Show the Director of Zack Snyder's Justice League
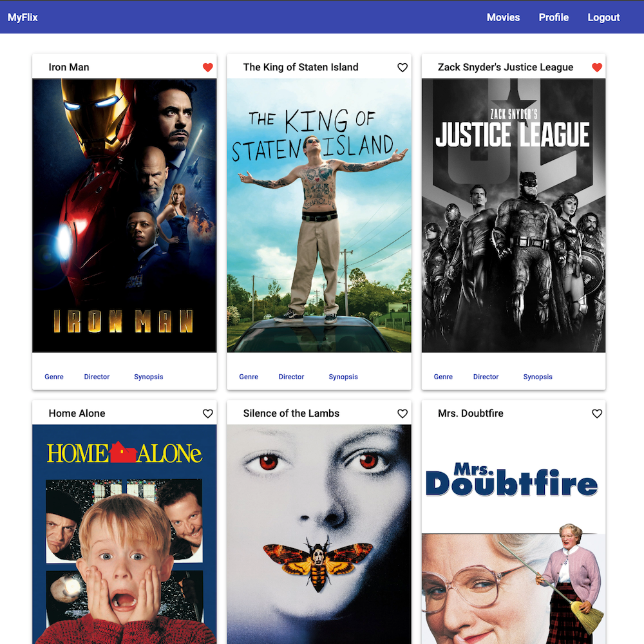This screenshot has height=644, width=644. click(x=486, y=377)
